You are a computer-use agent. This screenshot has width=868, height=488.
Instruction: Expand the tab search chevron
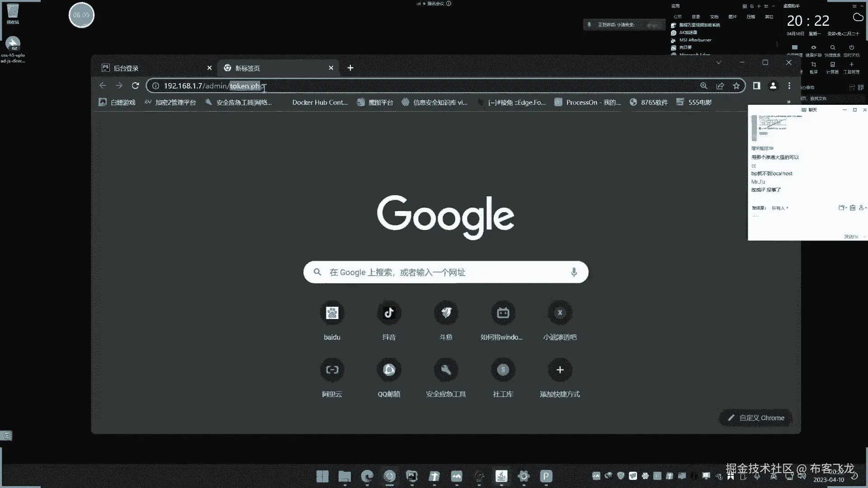719,62
